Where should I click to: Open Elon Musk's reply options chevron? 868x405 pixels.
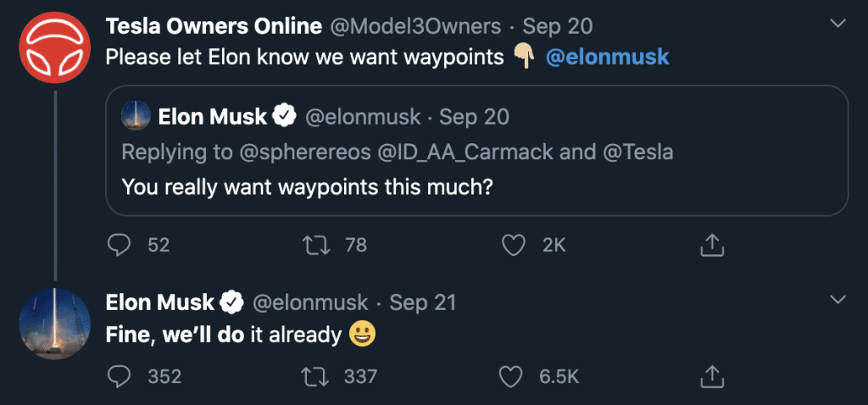pos(837,300)
